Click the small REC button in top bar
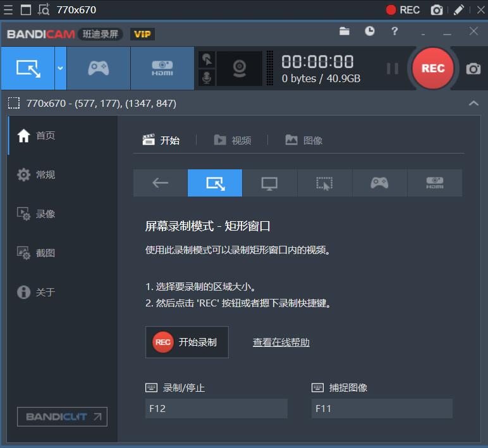Viewport: 488px width, 448px height. point(403,10)
